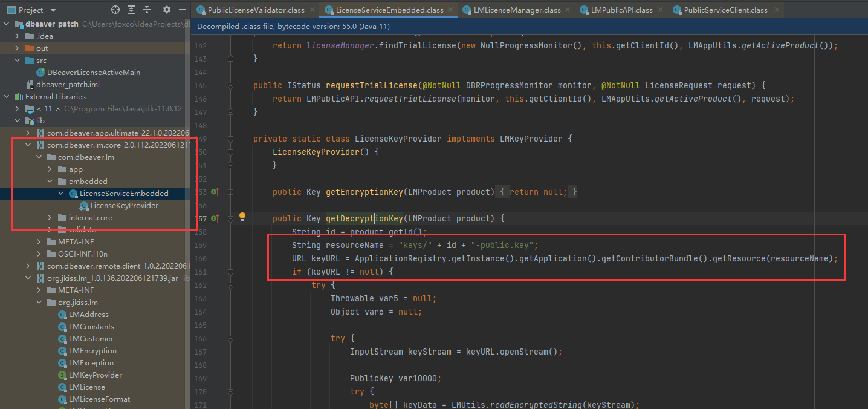Expand the com.dbeaver.app.ultimate jar arrow
This screenshot has width=868, height=409.
pos(29,133)
